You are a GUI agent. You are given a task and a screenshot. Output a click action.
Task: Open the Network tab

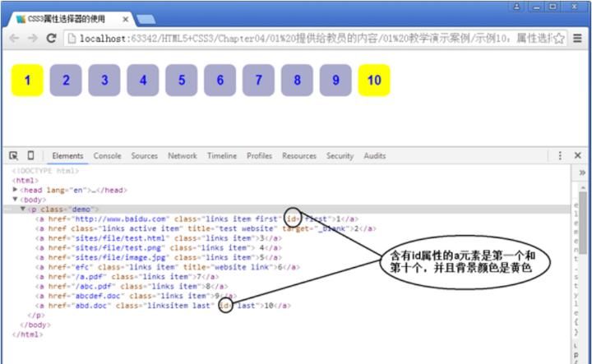183,156
